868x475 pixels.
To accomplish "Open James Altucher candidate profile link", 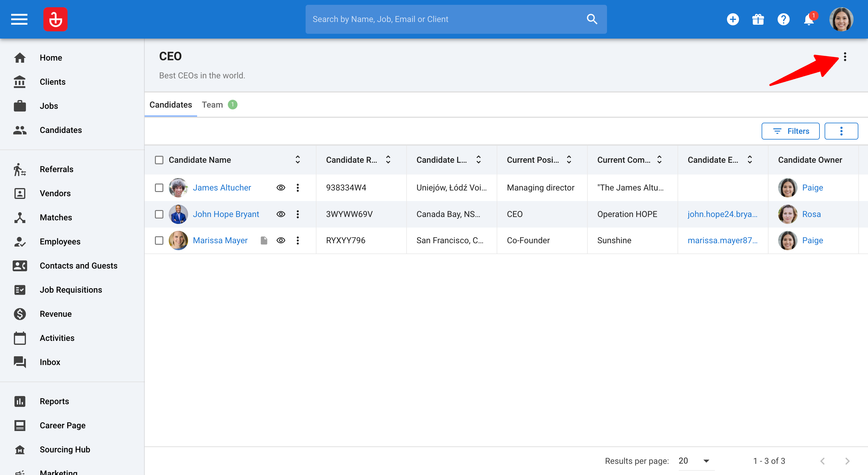I will pos(222,188).
